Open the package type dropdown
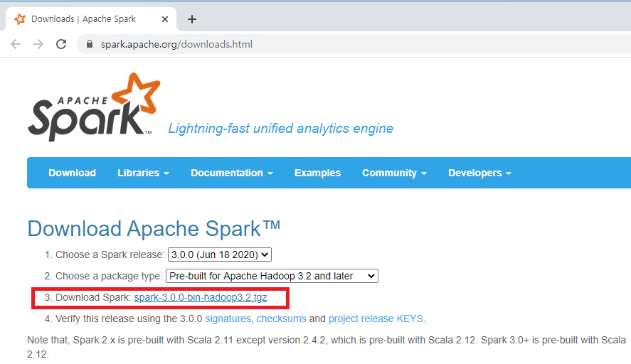 pos(272,276)
